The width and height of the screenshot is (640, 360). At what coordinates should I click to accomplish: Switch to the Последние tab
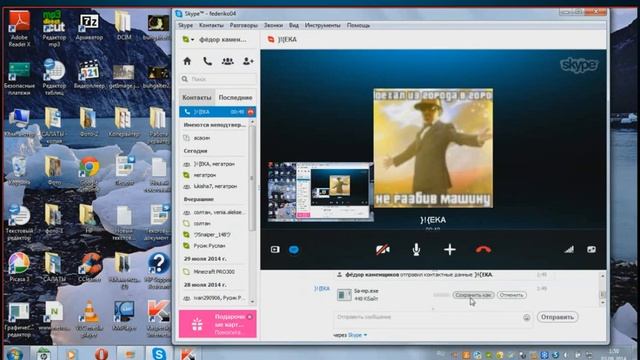[235, 98]
